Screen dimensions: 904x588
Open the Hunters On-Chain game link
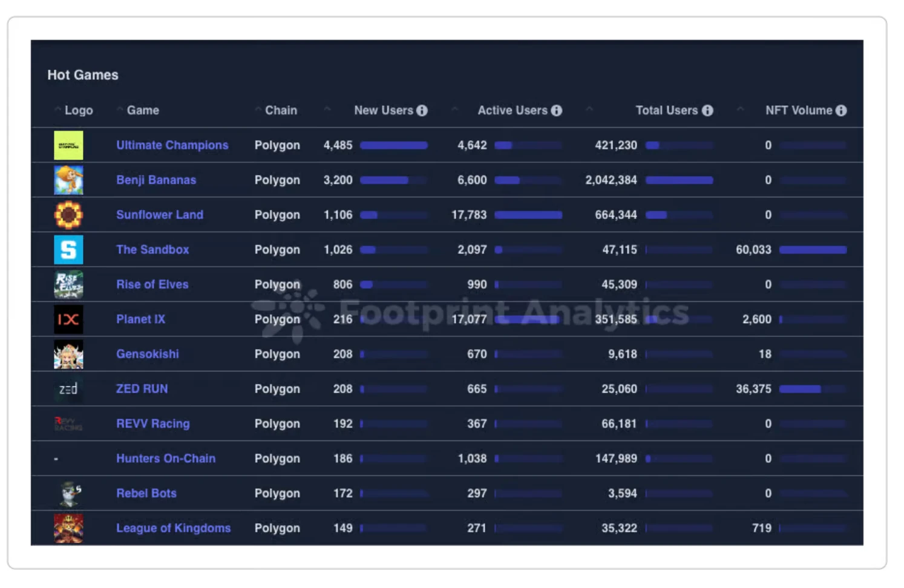pos(166,459)
